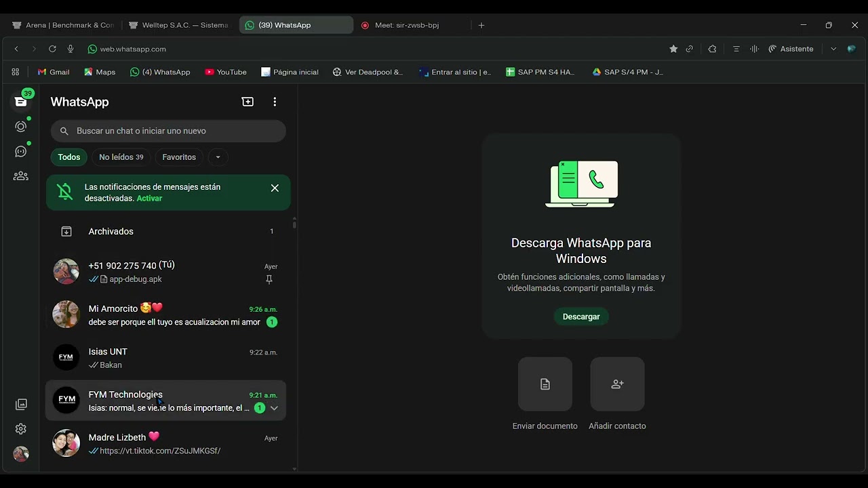Open the SAP S/4 PM - J.. bookmark
This screenshot has height=488, width=868.
pos(628,72)
